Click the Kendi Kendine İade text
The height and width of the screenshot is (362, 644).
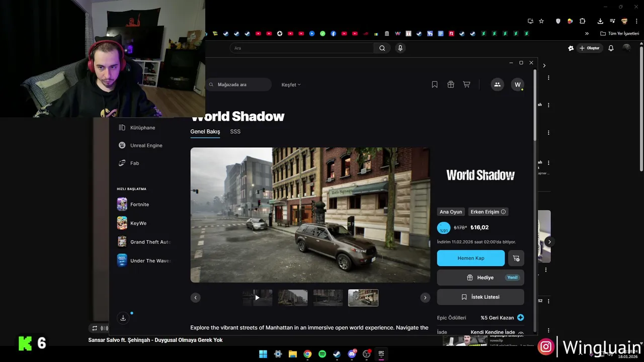tap(493, 332)
